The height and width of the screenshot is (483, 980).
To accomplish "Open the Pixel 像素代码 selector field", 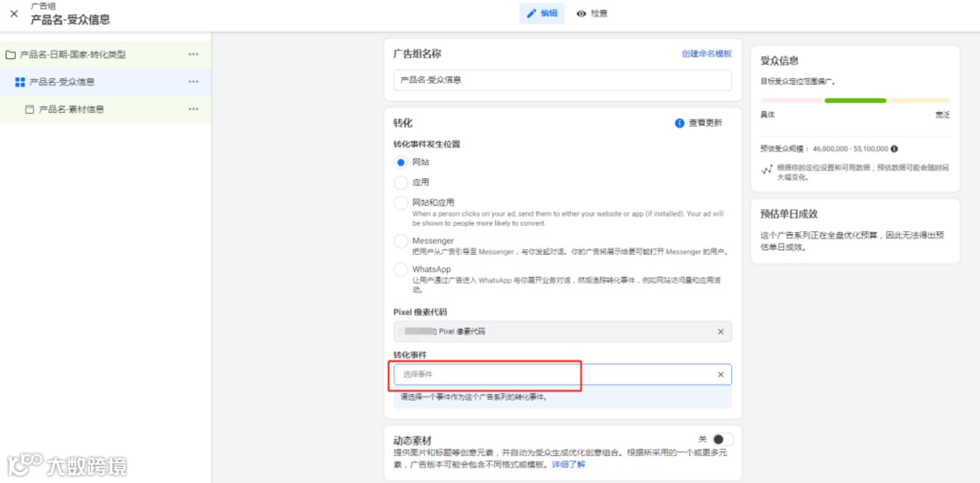I will click(x=562, y=331).
